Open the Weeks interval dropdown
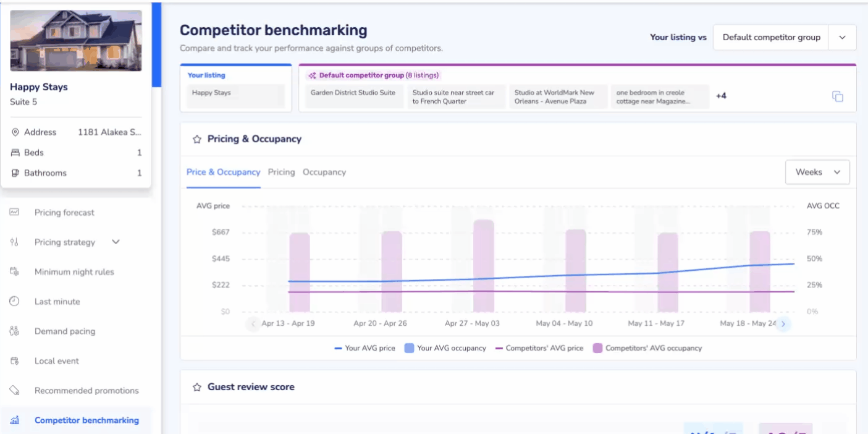This screenshot has height=434, width=868. [x=817, y=172]
